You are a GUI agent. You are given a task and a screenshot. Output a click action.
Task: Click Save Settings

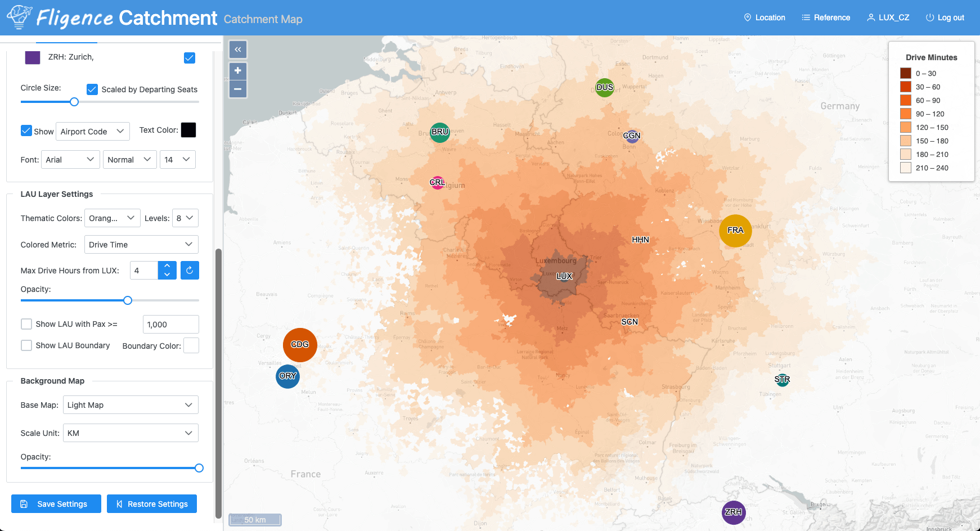coord(56,503)
